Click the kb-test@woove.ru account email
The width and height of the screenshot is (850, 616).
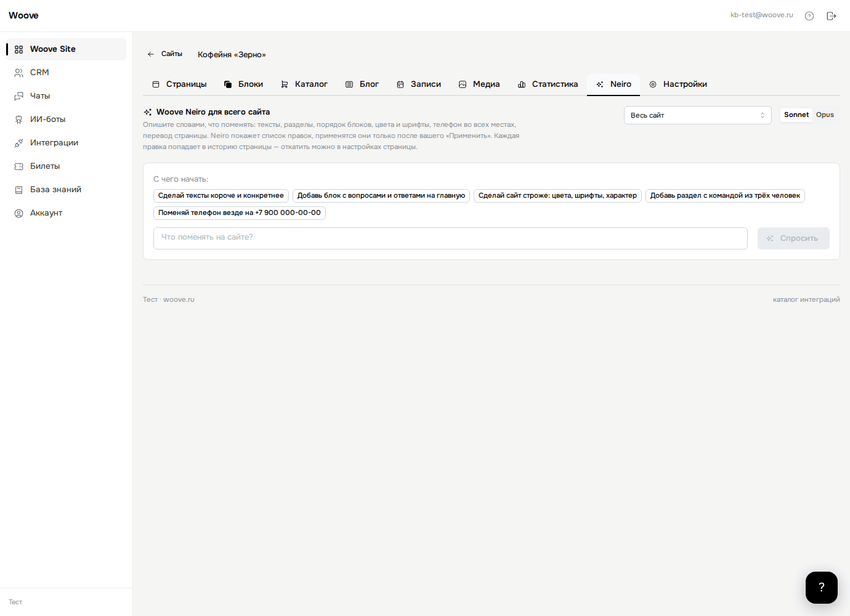(762, 15)
